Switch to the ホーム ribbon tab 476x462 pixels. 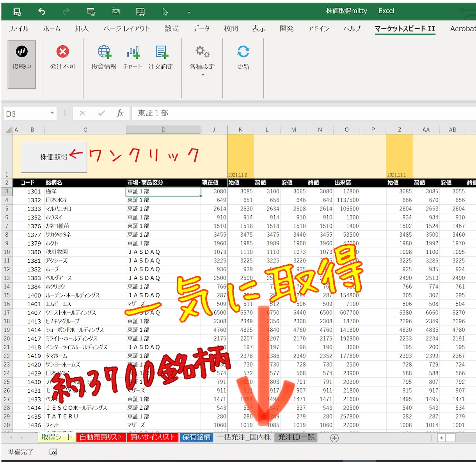(52, 28)
